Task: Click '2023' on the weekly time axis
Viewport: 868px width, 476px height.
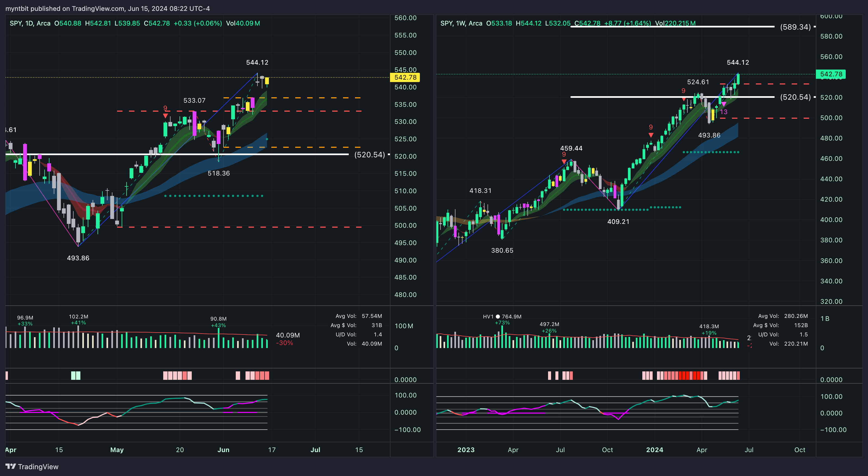Action: coord(466,450)
